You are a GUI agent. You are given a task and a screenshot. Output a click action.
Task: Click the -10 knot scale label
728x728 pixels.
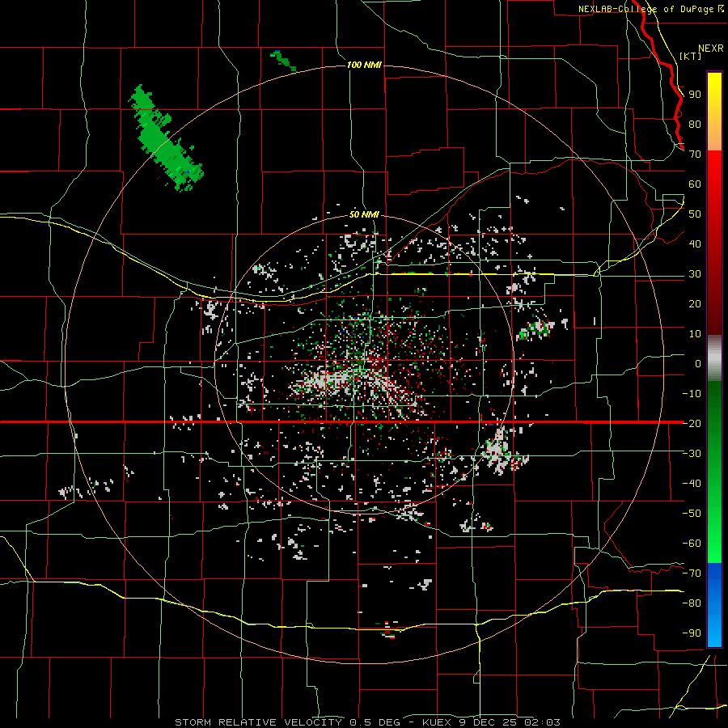coord(692,394)
